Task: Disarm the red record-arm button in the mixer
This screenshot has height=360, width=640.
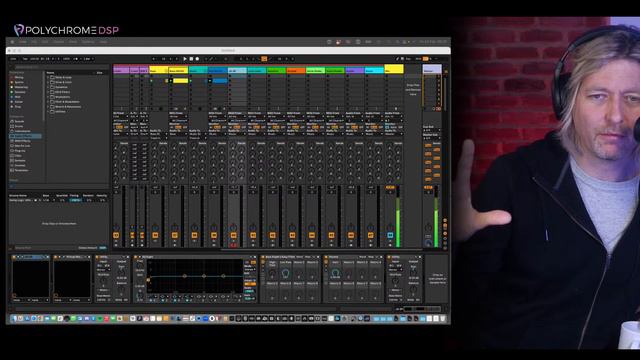Action: 233,245
